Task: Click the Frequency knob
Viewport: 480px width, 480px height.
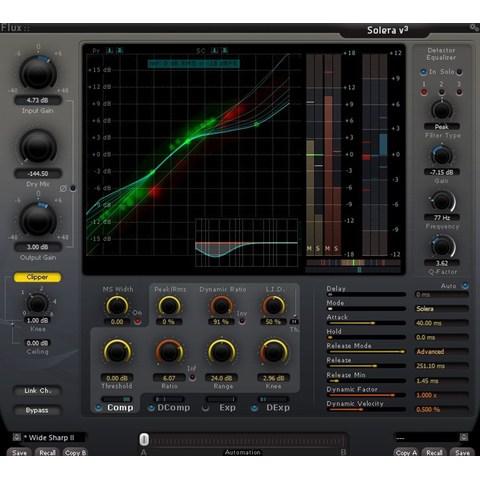Action: [x=442, y=201]
